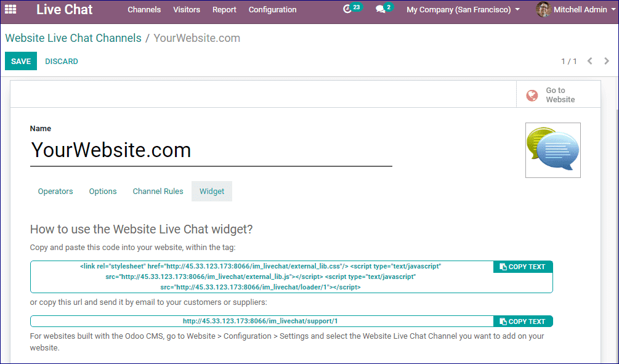Switch to the Options tab

[x=103, y=192]
